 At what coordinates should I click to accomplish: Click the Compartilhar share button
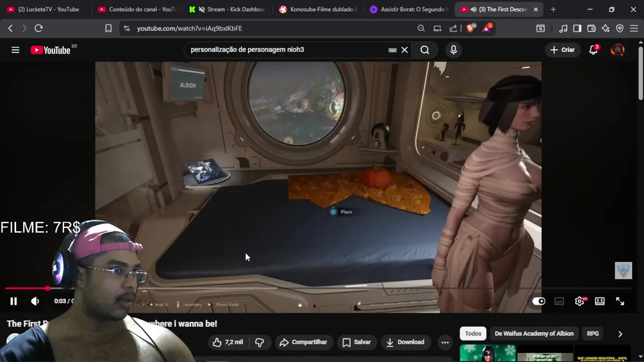click(x=303, y=342)
